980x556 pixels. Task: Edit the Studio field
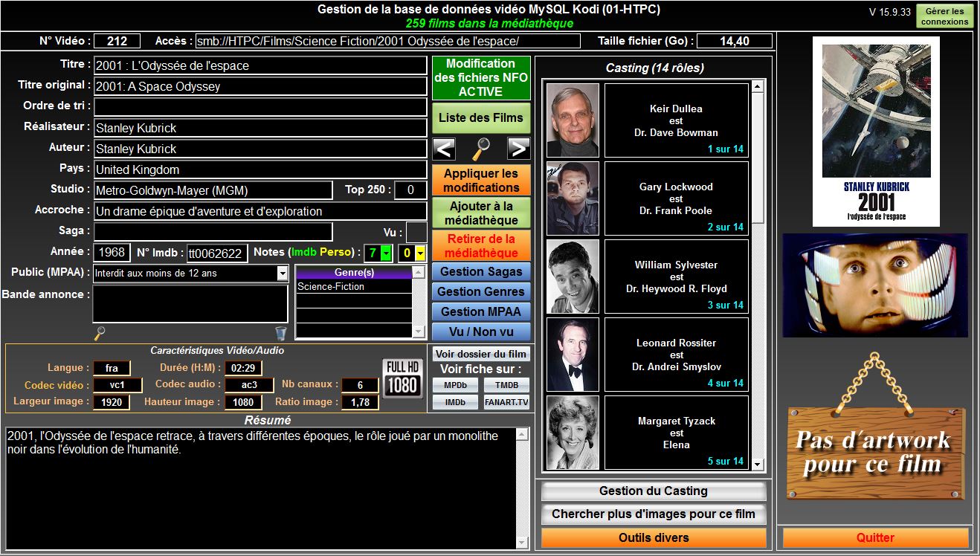213,190
